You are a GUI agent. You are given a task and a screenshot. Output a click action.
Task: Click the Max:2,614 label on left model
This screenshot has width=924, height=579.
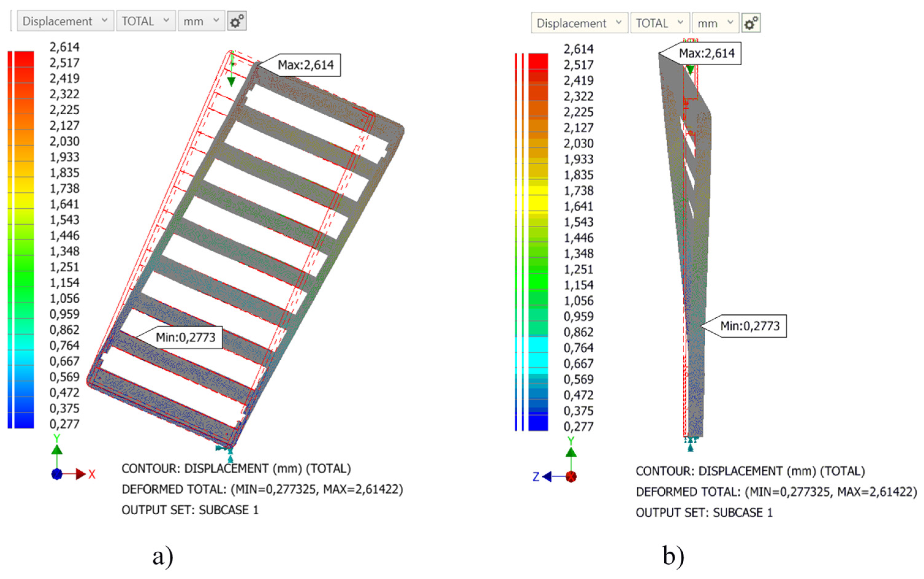coord(305,65)
